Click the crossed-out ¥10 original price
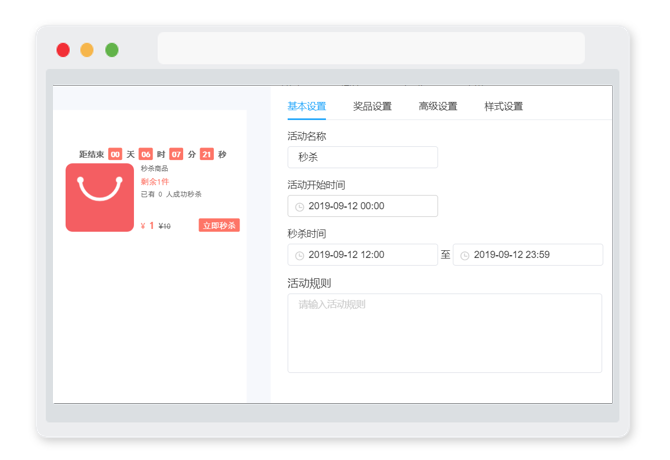The width and height of the screenshot is (670, 460). tap(165, 226)
